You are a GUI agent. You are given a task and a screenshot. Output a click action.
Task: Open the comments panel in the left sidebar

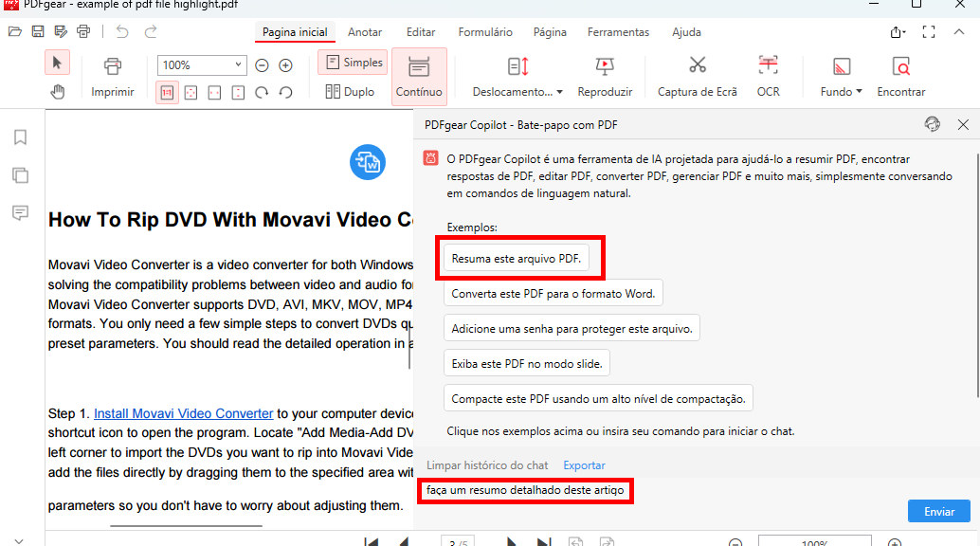click(20, 213)
